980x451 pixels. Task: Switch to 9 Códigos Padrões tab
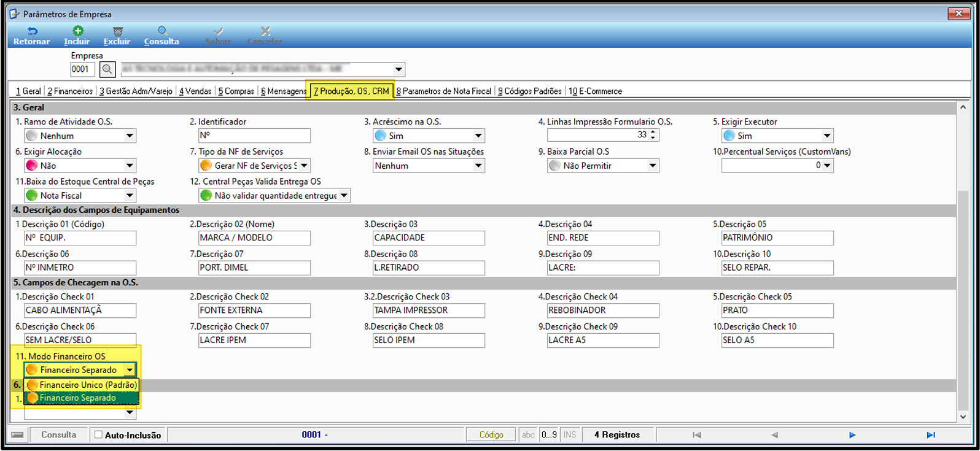[x=529, y=91]
